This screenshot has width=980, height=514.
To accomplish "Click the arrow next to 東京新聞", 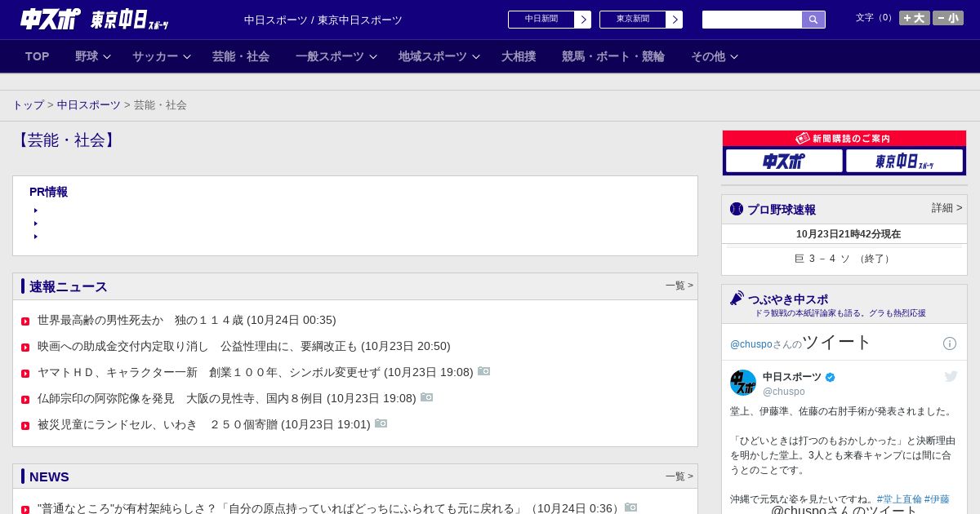I will [675, 20].
